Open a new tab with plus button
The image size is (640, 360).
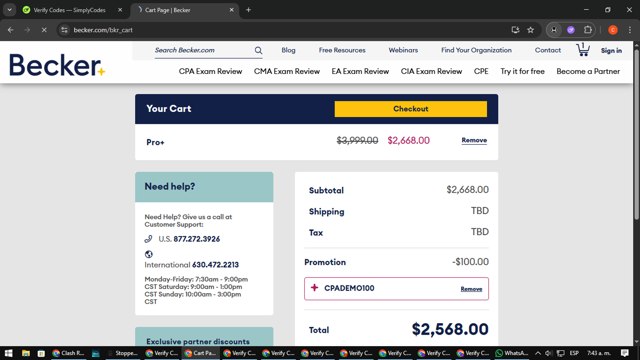(248, 10)
